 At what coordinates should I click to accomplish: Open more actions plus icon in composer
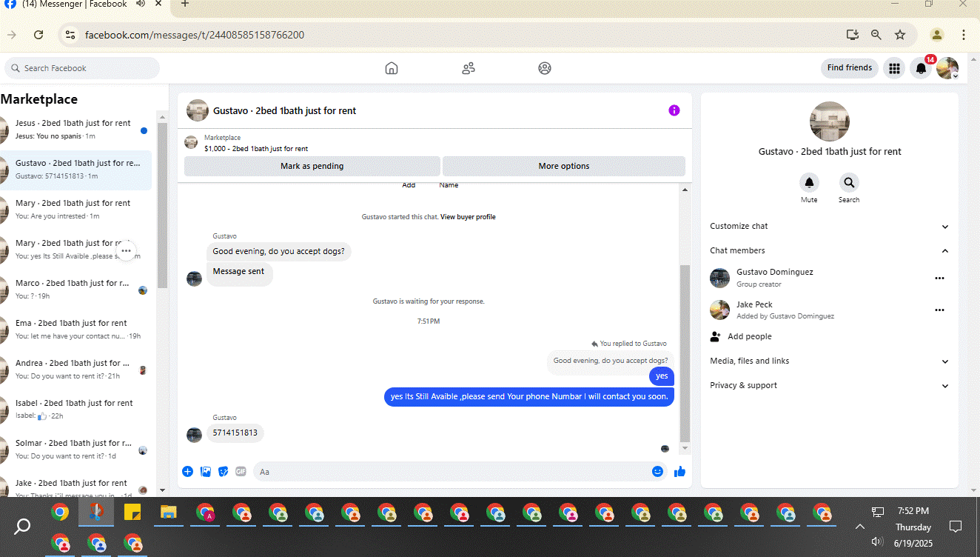(x=187, y=471)
